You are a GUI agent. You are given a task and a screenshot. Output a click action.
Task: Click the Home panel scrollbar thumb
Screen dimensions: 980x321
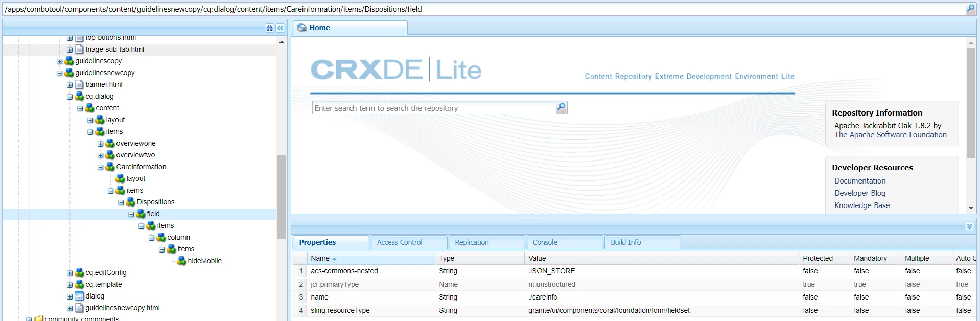click(971, 103)
